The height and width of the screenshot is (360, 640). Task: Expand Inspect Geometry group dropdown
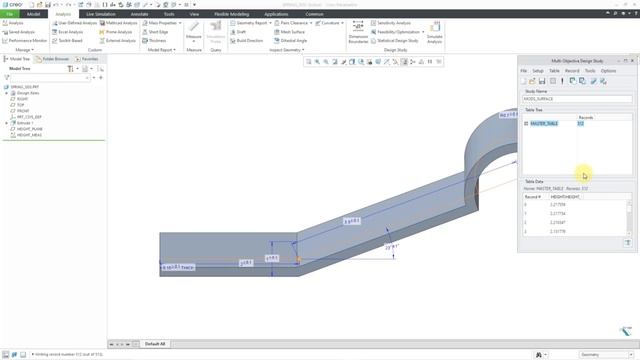tap(287, 50)
